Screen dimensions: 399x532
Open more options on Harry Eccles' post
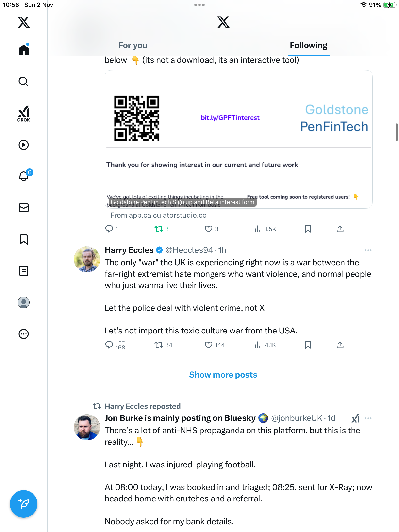[x=368, y=250]
